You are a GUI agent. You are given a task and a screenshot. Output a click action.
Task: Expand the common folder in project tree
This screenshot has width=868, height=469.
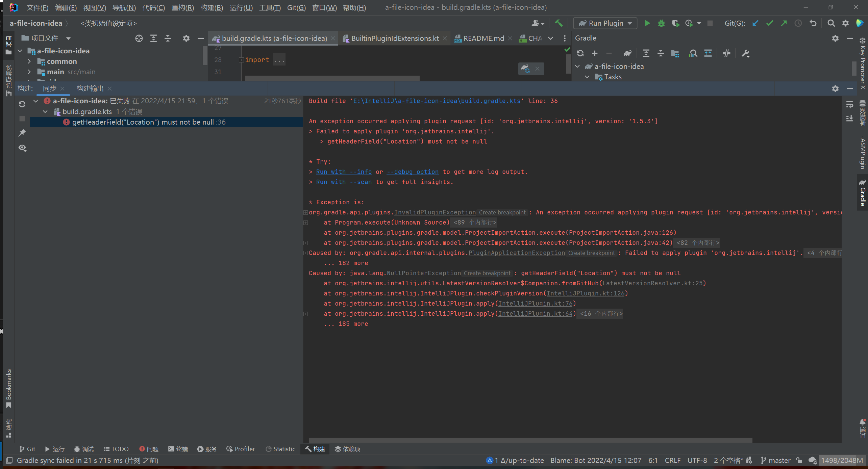[x=29, y=61]
